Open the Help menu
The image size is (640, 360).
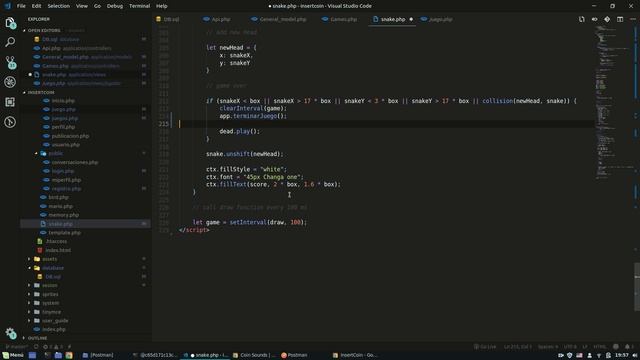pos(162,6)
